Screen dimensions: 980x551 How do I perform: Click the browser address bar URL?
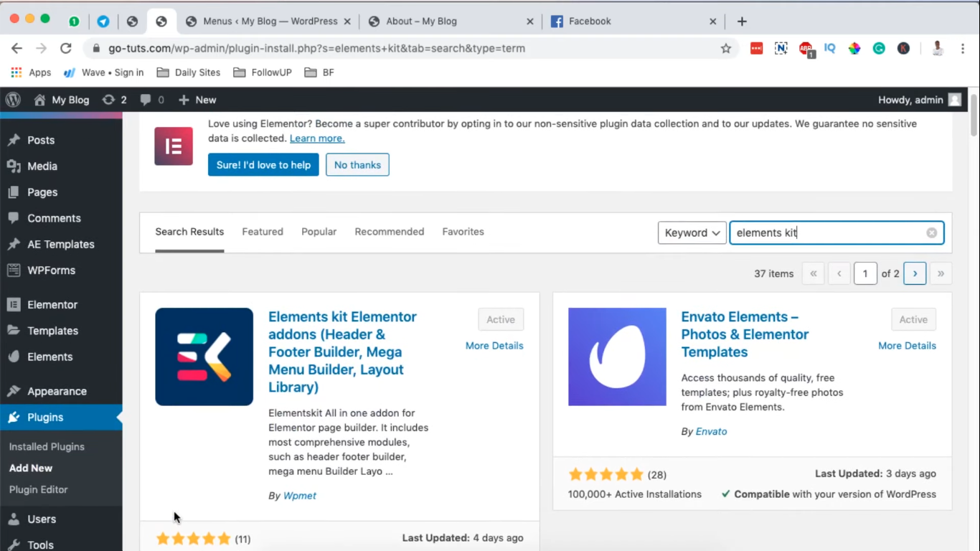click(316, 49)
